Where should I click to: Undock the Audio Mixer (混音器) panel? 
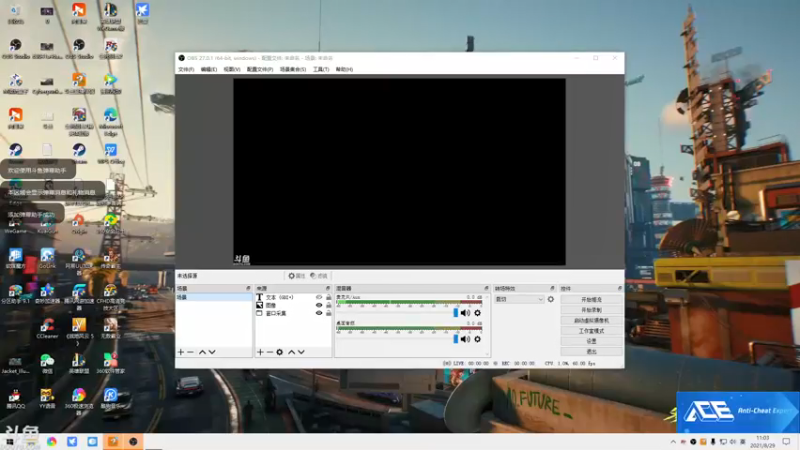coord(486,289)
